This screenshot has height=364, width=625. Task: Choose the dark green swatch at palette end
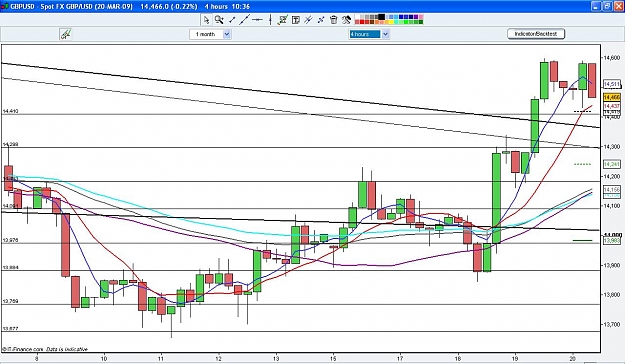[421, 22]
